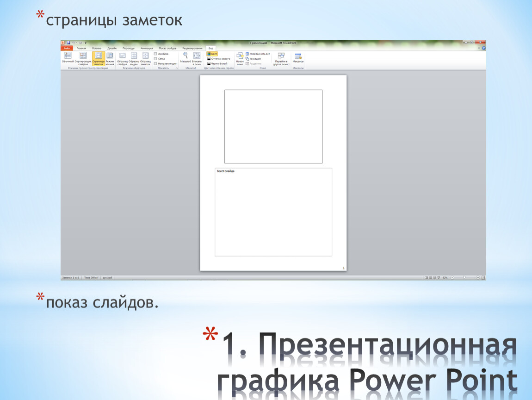
Task: Click Undo icon in quick access toolbar
Action: [74, 43]
